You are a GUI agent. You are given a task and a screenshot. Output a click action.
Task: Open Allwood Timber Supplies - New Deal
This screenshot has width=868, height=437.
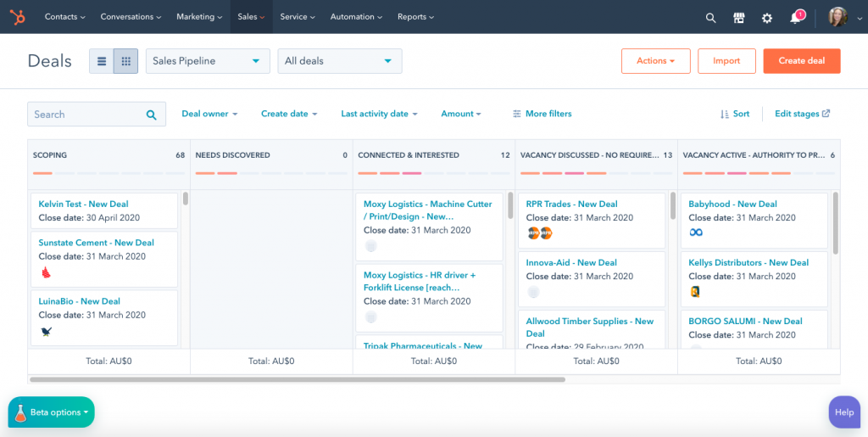tap(590, 328)
